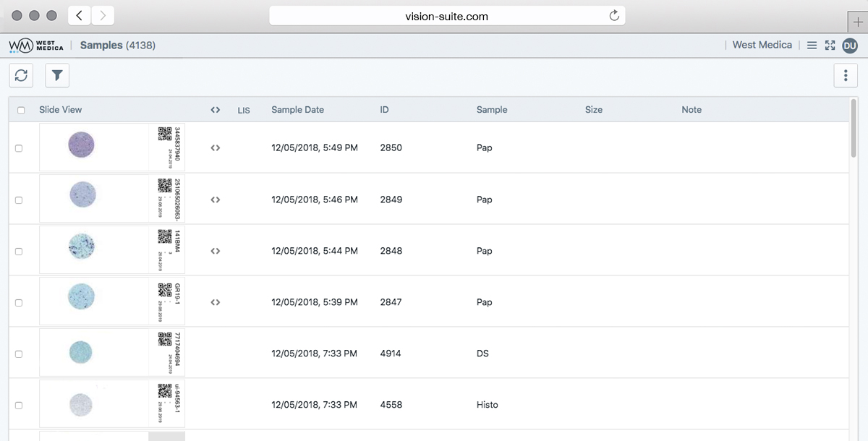Image resolution: width=868 pixels, height=441 pixels.
Task: Click the date 12/05/2018, 5:49 PM
Action: pos(315,147)
